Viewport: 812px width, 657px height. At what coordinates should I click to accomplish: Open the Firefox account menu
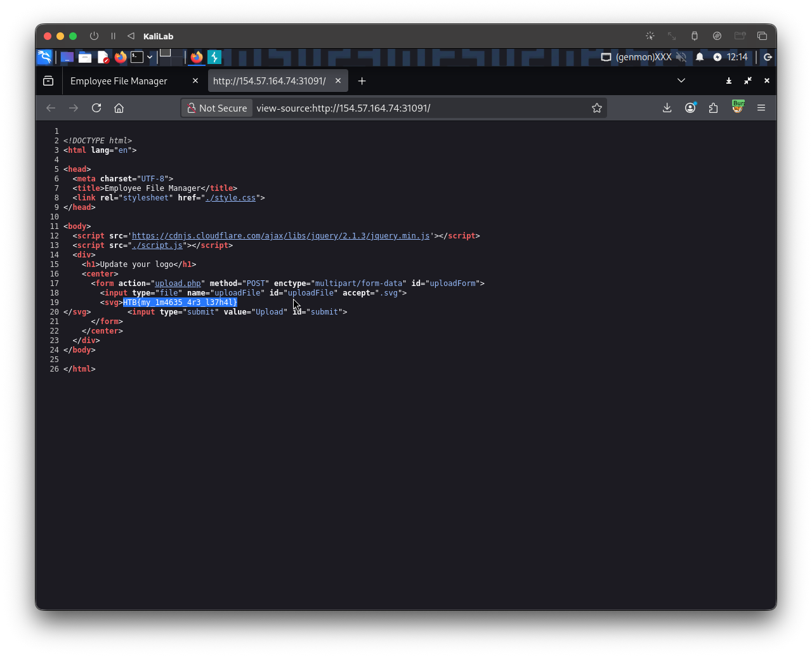pyautogui.click(x=690, y=108)
